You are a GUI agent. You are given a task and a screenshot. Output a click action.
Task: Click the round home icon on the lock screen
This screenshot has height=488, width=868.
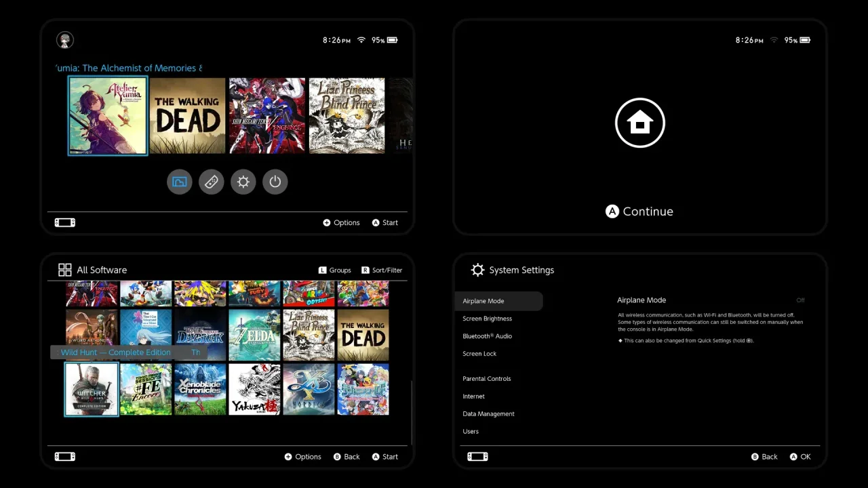tap(640, 123)
